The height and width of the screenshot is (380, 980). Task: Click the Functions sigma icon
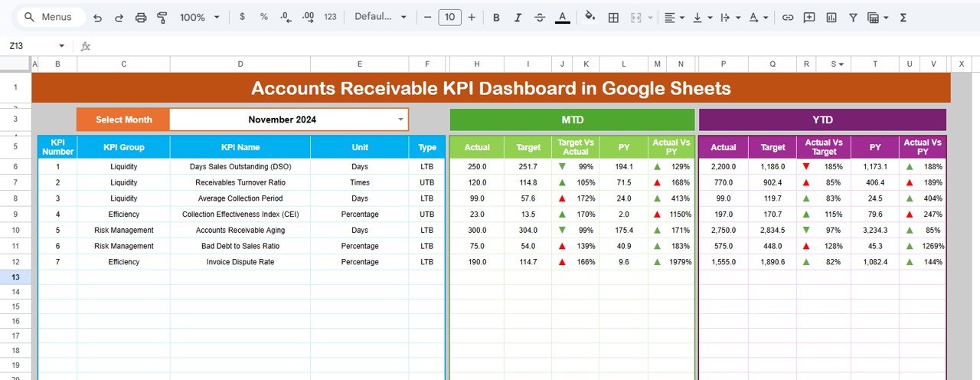(903, 17)
